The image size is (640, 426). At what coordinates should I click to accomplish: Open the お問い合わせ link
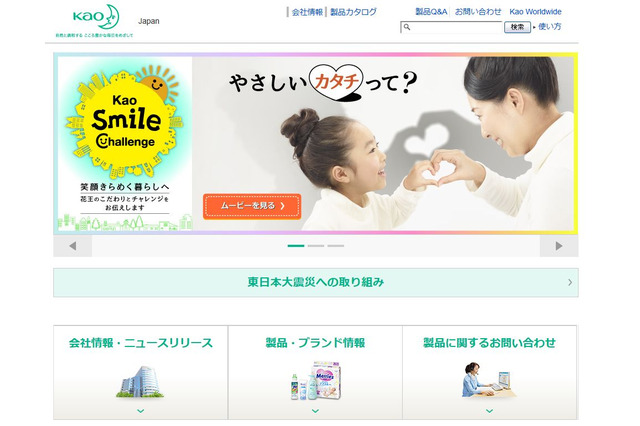pos(478,12)
